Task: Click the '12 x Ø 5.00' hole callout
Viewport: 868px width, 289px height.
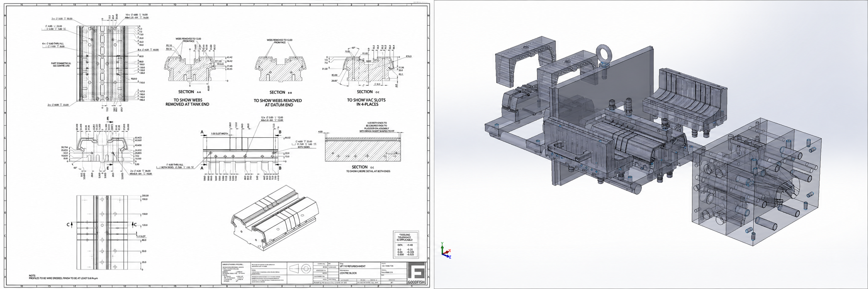Action: pyautogui.click(x=272, y=119)
